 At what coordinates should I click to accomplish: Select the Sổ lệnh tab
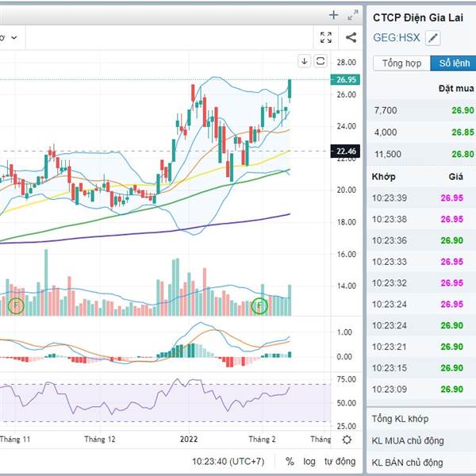coord(454,63)
